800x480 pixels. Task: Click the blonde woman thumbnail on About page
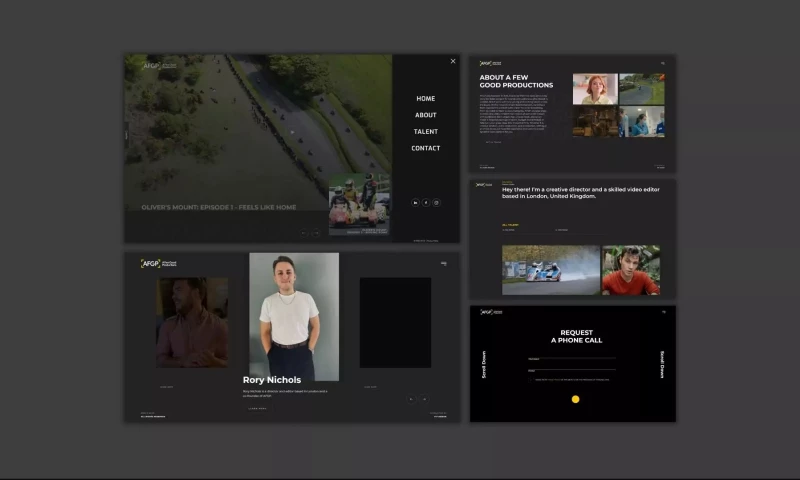coord(594,89)
